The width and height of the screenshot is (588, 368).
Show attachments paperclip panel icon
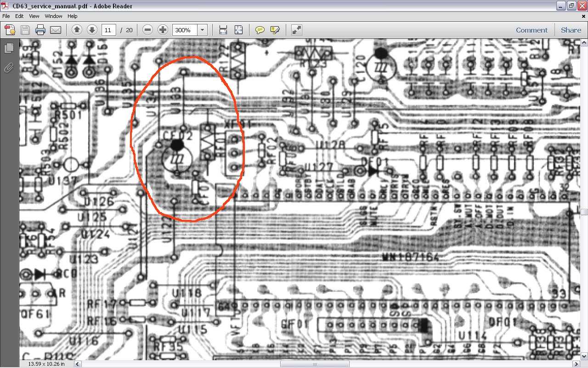[9, 68]
